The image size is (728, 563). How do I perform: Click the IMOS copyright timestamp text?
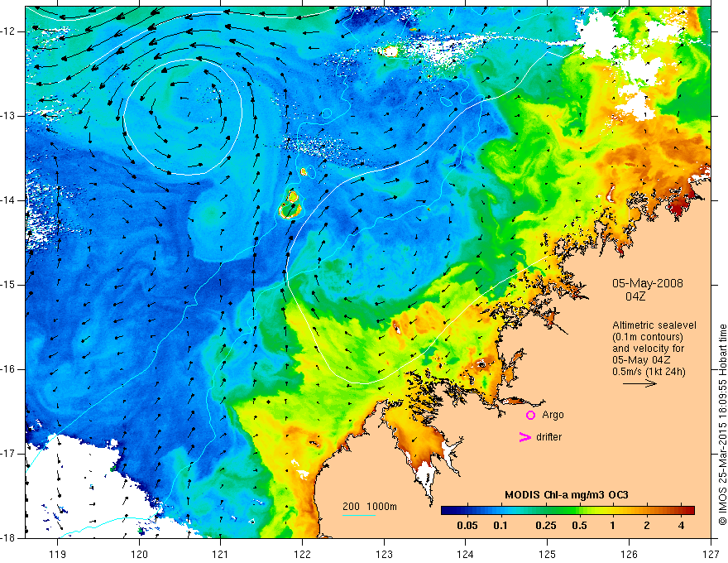coord(722,425)
